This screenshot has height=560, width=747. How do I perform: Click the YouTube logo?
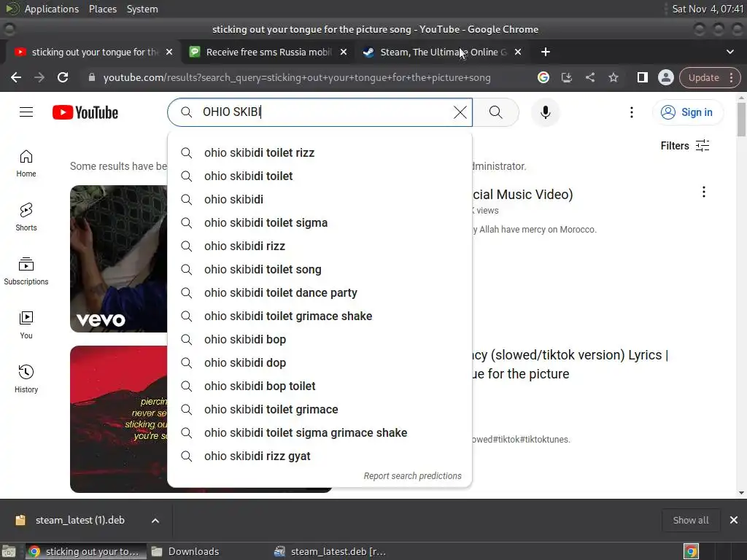coord(85,112)
